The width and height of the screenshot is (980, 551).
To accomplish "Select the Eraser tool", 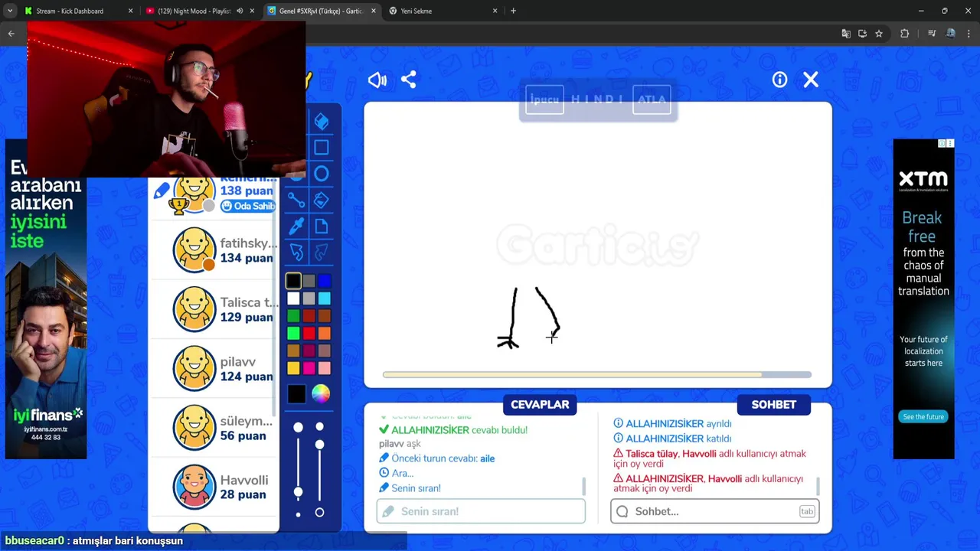I will [322, 121].
